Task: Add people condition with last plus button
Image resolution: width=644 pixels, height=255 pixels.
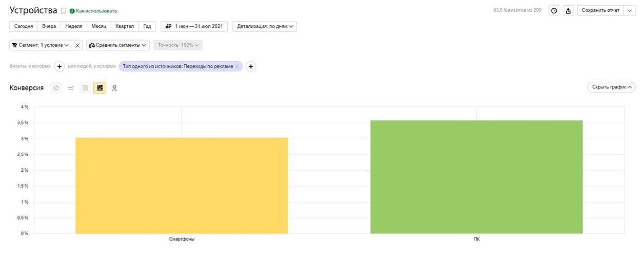Action: [251, 66]
